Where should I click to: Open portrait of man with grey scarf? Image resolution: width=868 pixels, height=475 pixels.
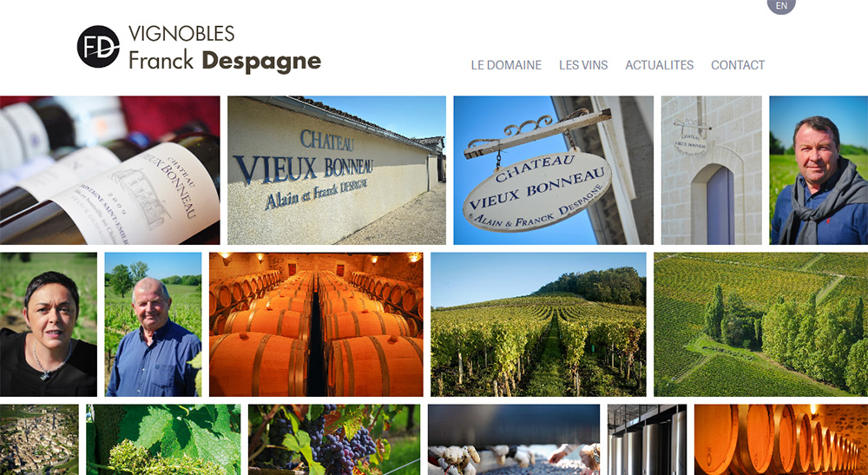tap(819, 170)
